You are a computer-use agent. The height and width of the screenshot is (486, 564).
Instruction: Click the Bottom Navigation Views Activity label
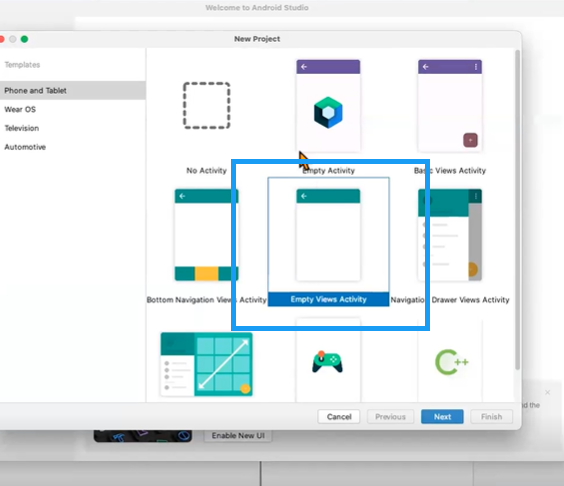206,300
